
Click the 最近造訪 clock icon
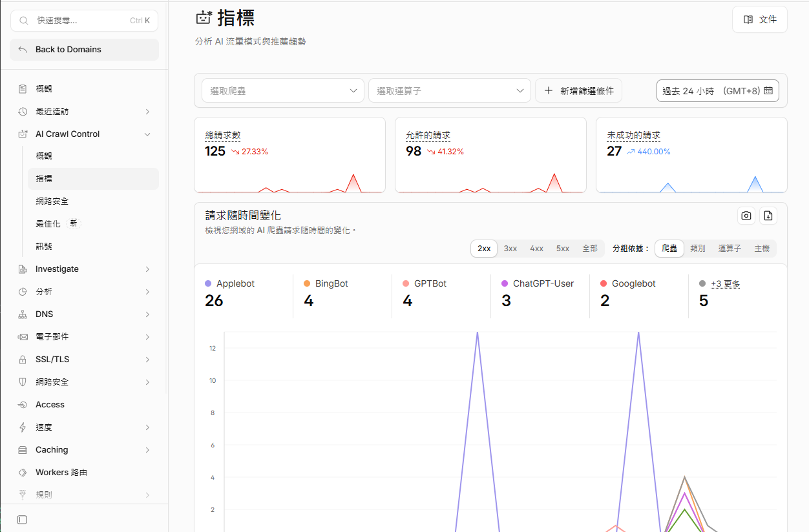tap(23, 112)
